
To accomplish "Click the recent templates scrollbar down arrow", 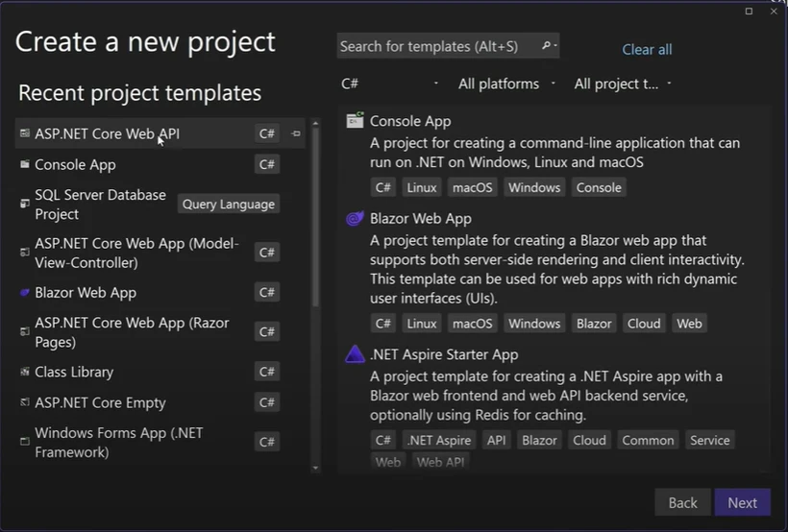I will (x=315, y=469).
